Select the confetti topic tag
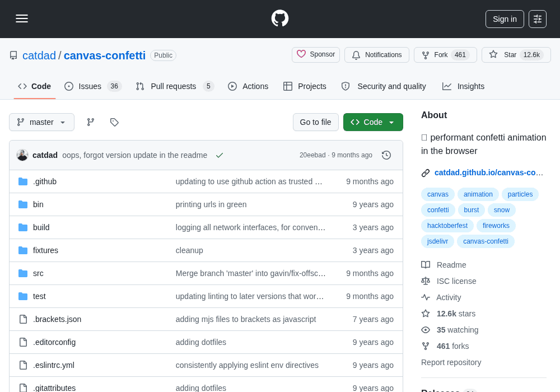The width and height of the screenshot is (560, 392). point(438,210)
